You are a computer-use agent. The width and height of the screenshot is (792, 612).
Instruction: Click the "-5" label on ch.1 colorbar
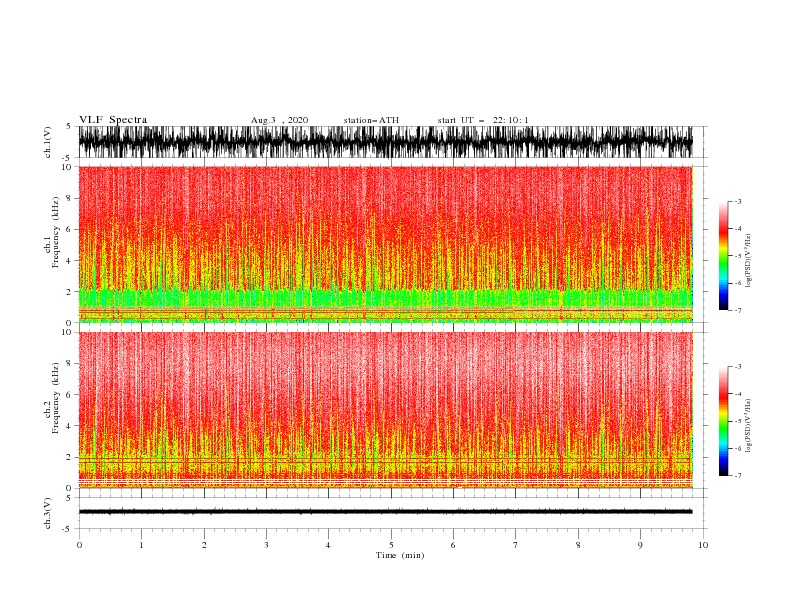click(x=737, y=256)
